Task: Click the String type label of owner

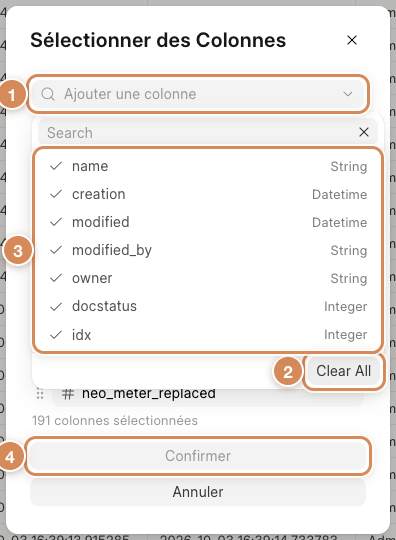Action: coord(349,278)
